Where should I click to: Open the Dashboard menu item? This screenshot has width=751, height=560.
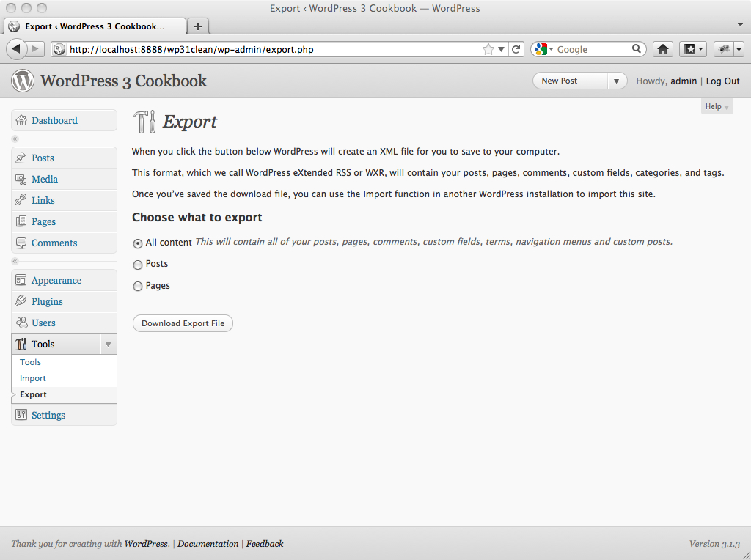point(64,120)
